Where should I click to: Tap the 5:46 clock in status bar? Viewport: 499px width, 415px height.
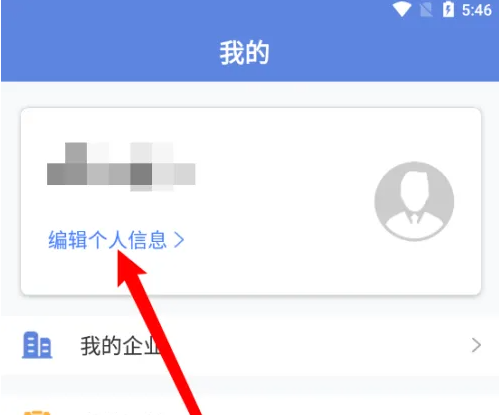tap(477, 10)
